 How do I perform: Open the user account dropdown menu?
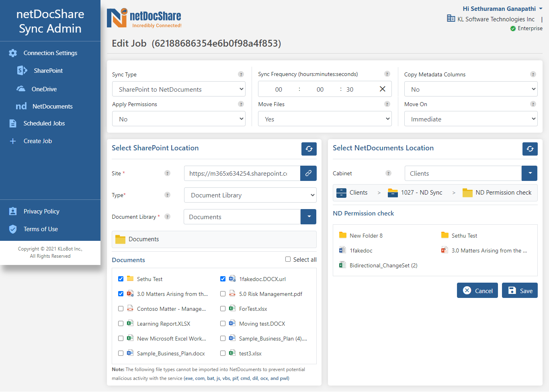point(502,8)
